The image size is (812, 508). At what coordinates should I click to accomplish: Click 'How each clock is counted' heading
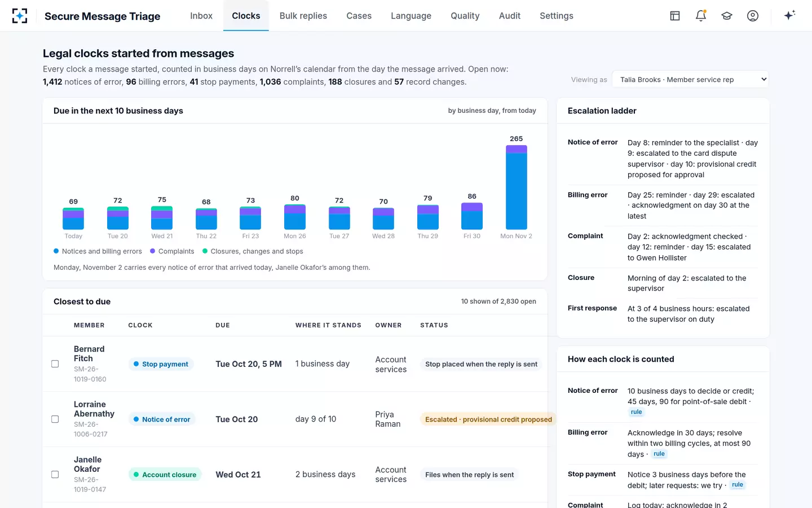[621, 359]
